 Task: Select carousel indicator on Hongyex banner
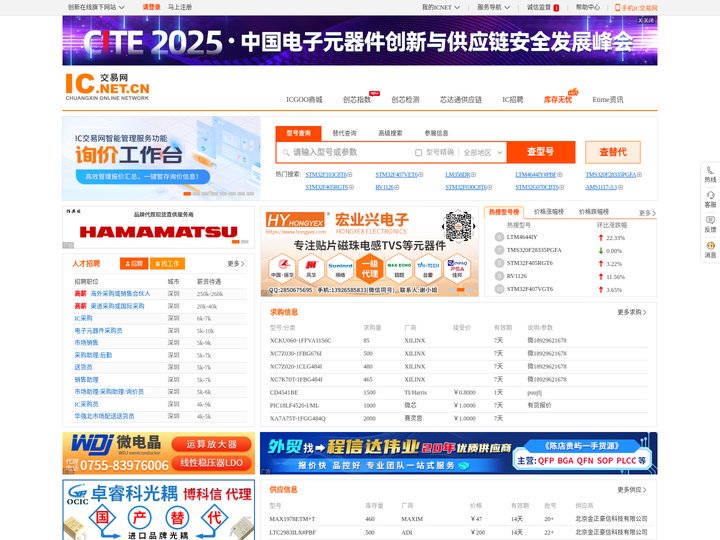461,290
